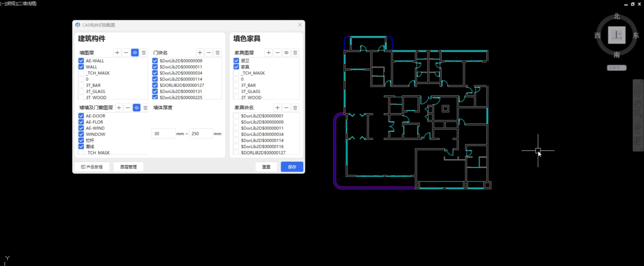The image size is (644, 266).
Task: Open the 未命名 coordinate system dropdown
Action: coord(616,68)
